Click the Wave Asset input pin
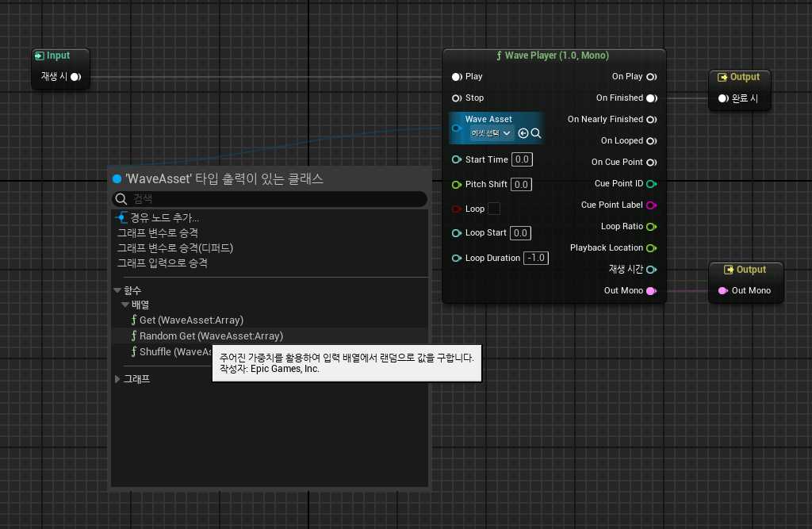Screen dimensions: 812x529 coord(456,128)
